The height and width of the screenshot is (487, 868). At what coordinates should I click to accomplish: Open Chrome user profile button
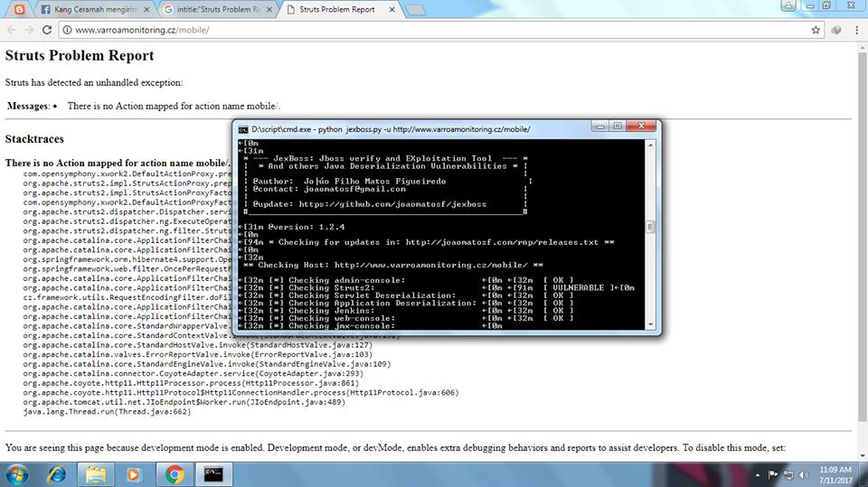click(788, 5)
